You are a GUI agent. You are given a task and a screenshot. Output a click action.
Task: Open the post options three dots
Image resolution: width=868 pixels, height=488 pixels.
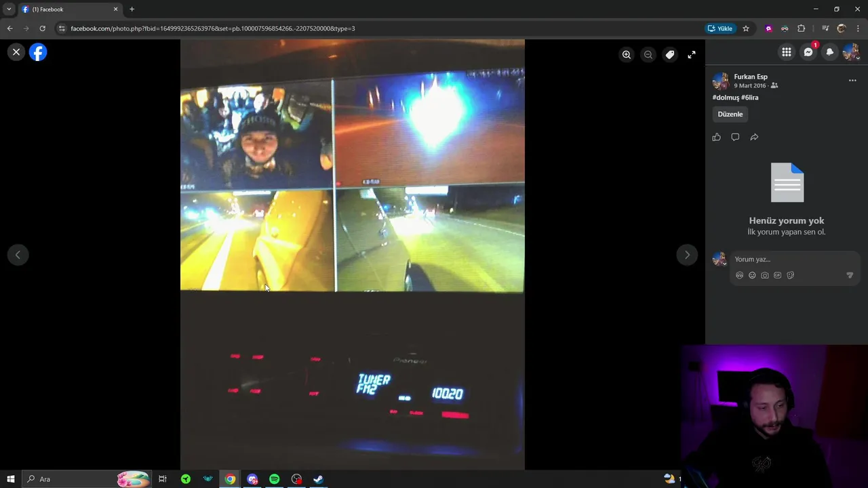tap(852, 81)
